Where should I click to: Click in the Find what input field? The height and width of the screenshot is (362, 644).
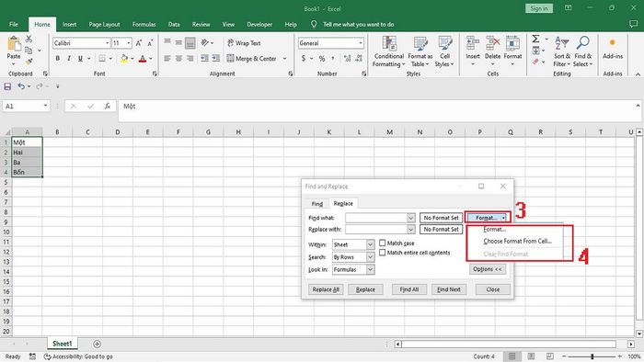pos(376,218)
